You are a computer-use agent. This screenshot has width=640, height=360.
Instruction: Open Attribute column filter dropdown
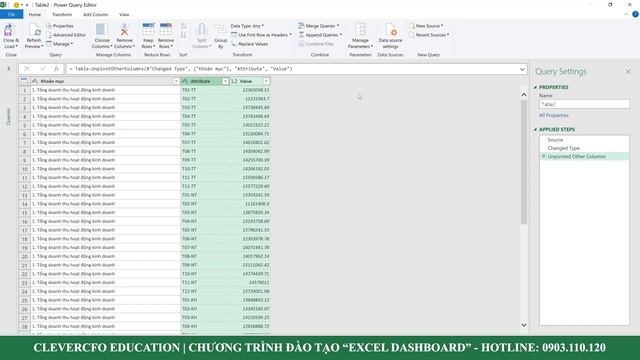(x=225, y=81)
